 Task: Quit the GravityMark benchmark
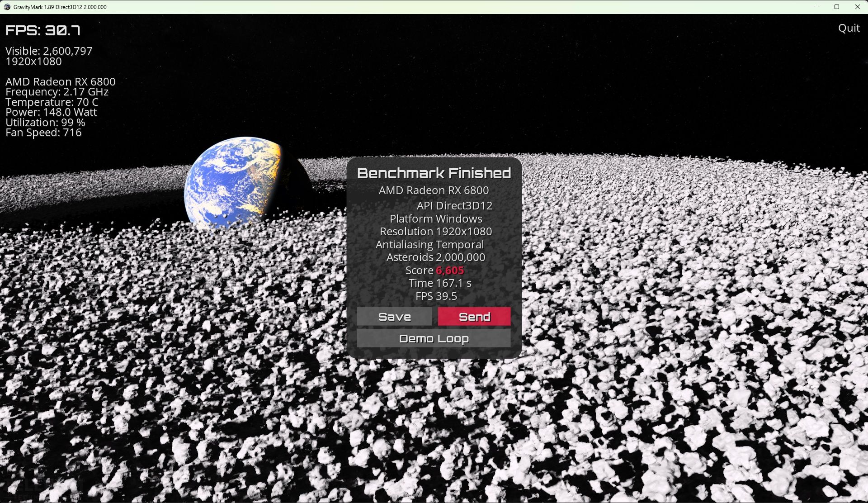coord(849,28)
